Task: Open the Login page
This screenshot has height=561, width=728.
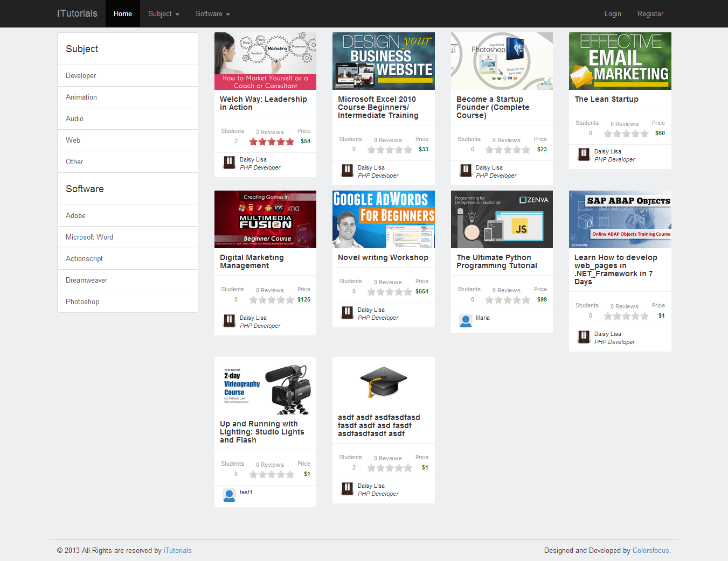Action: [613, 13]
